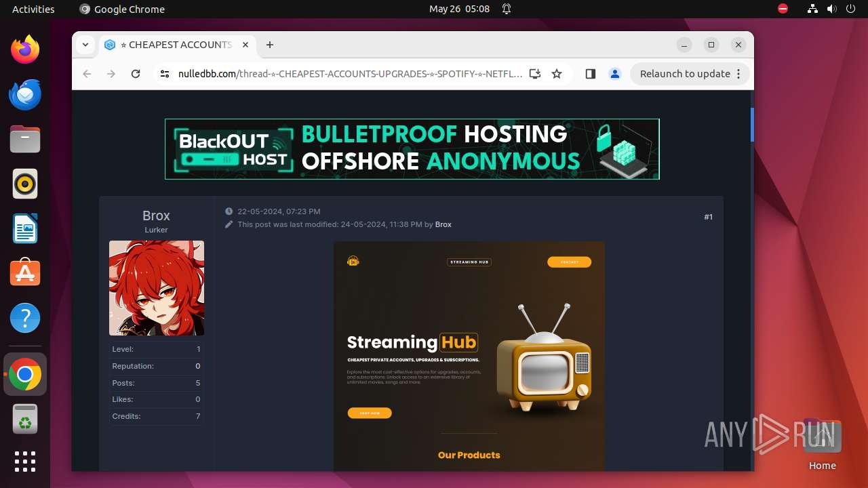Open a new tab
The width and height of the screenshot is (868, 488).
click(270, 45)
